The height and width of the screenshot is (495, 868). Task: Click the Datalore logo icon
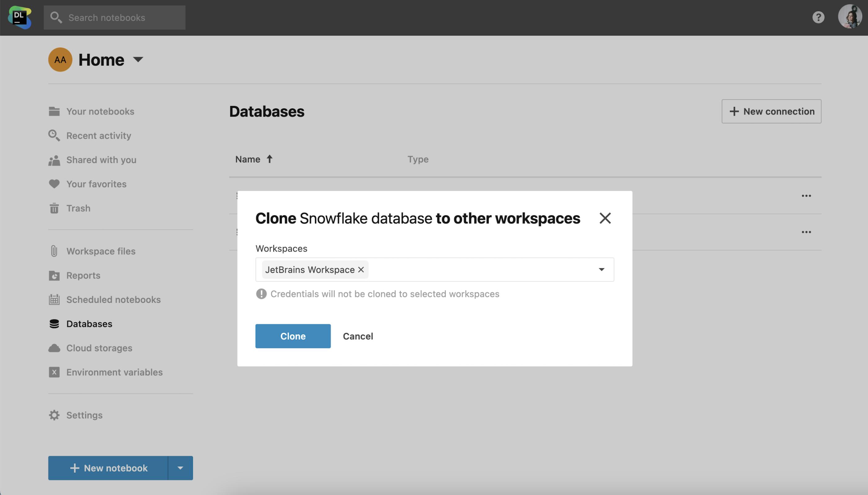coord(20,17)
